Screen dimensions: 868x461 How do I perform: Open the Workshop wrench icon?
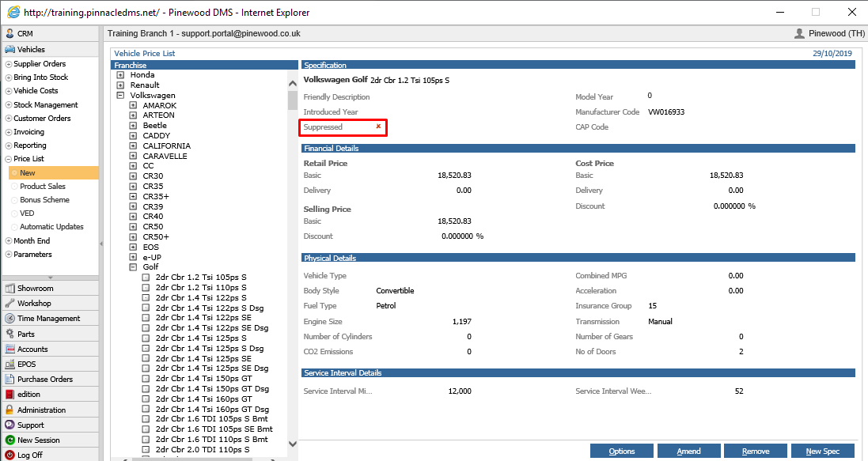9,304
